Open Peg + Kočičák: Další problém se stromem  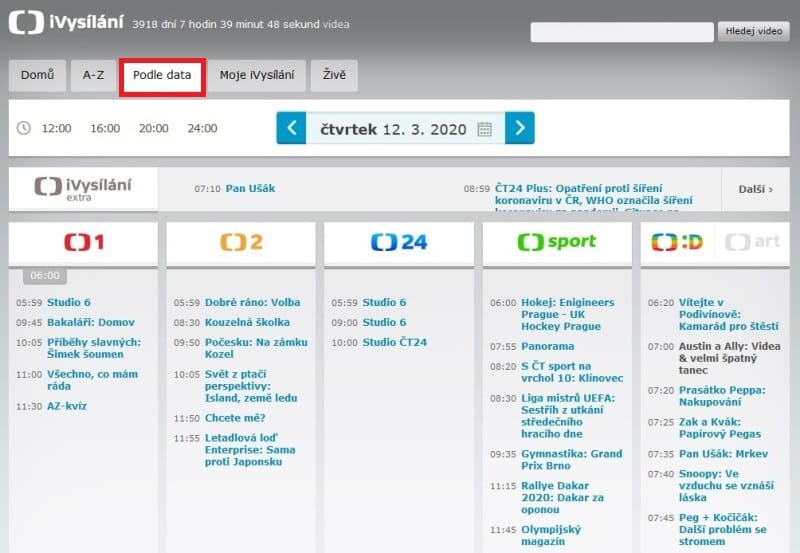722,530
